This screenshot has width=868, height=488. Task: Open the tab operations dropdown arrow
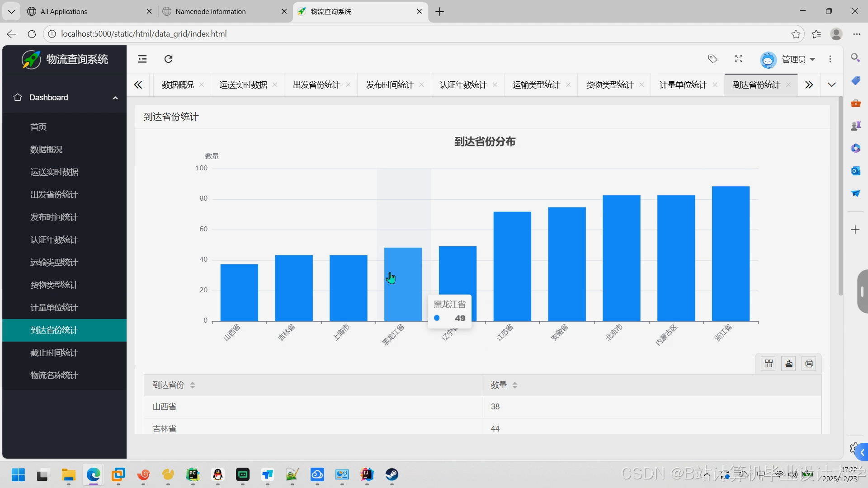[831, 85]
